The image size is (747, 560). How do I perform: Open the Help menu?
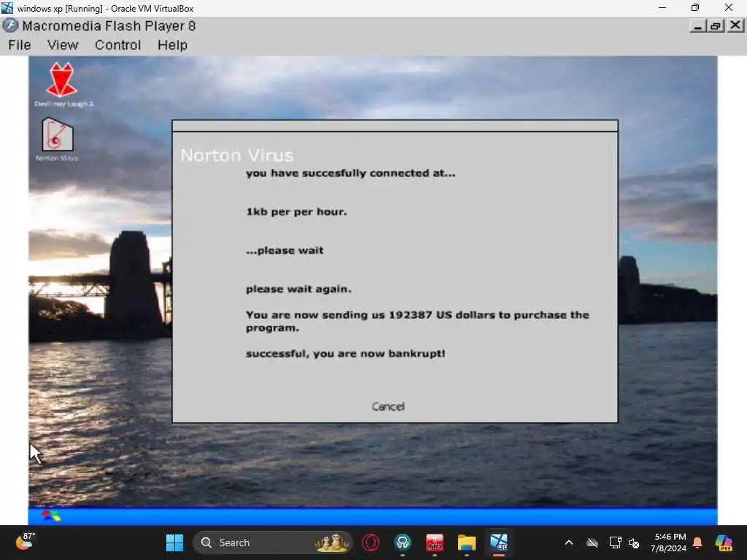[172, 44]
